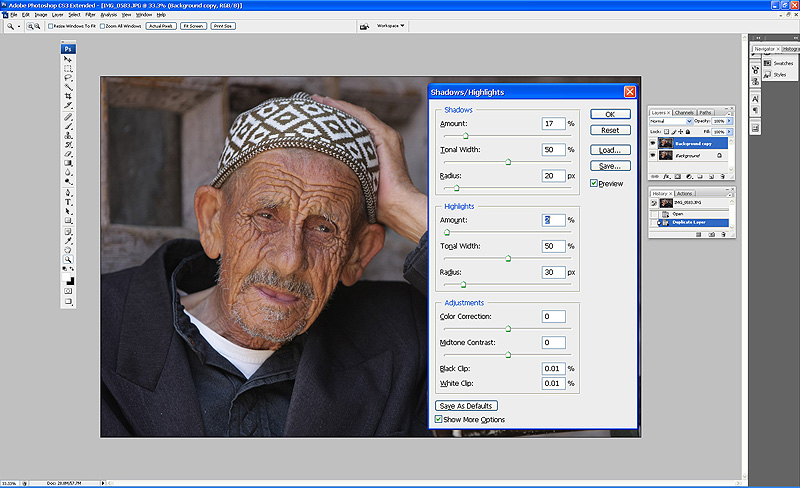Toggle the Show More Options checkbox

[439, 419]
